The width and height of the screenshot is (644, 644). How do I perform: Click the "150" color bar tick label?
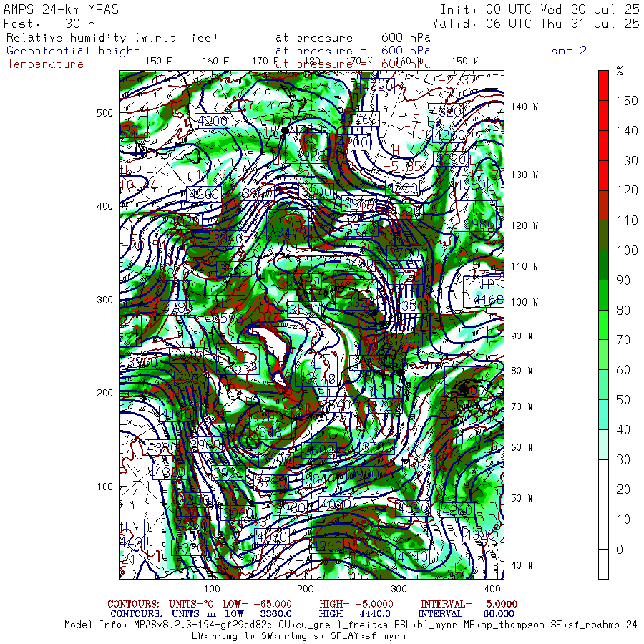point(627,101)
